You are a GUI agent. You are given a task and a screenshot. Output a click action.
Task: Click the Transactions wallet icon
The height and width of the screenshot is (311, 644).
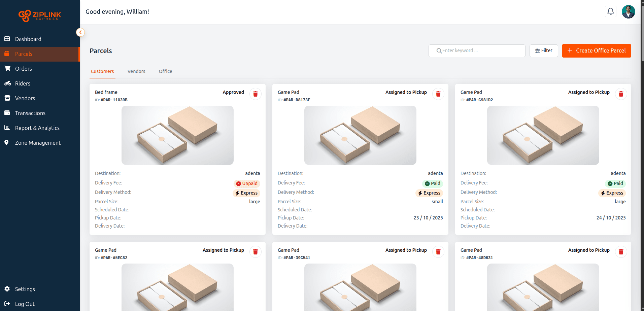(x=7, y=113)
